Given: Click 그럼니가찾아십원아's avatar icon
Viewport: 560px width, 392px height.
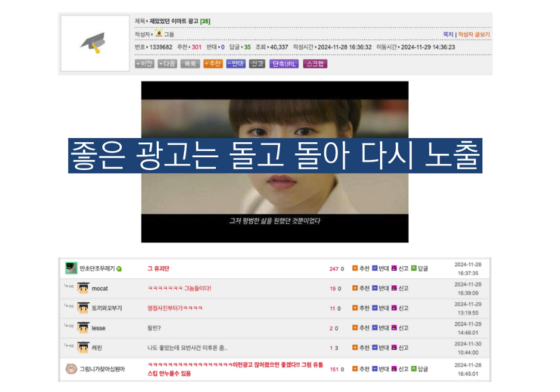Looking at the screenshot, I should click(x=71, y=369).
